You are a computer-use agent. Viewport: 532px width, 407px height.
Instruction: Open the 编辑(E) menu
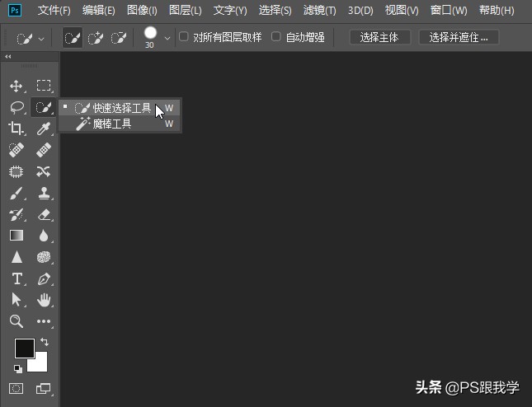pos(99,11)
